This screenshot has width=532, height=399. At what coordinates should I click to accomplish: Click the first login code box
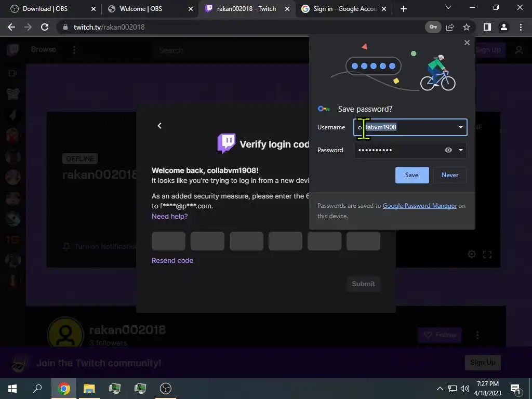point(169,241)
